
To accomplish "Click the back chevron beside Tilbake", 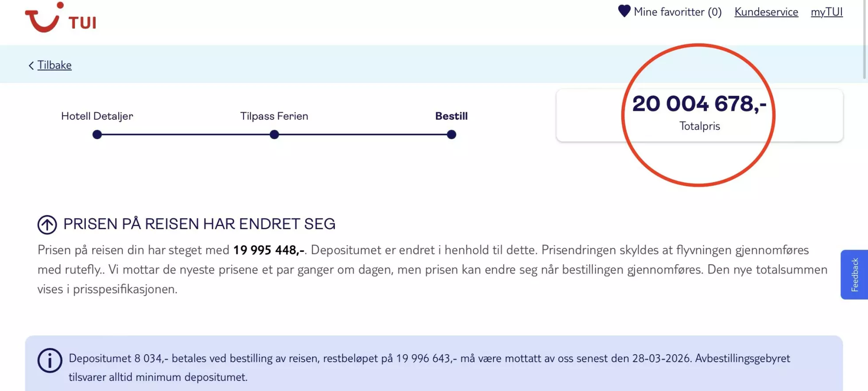I will pos(31,66).
